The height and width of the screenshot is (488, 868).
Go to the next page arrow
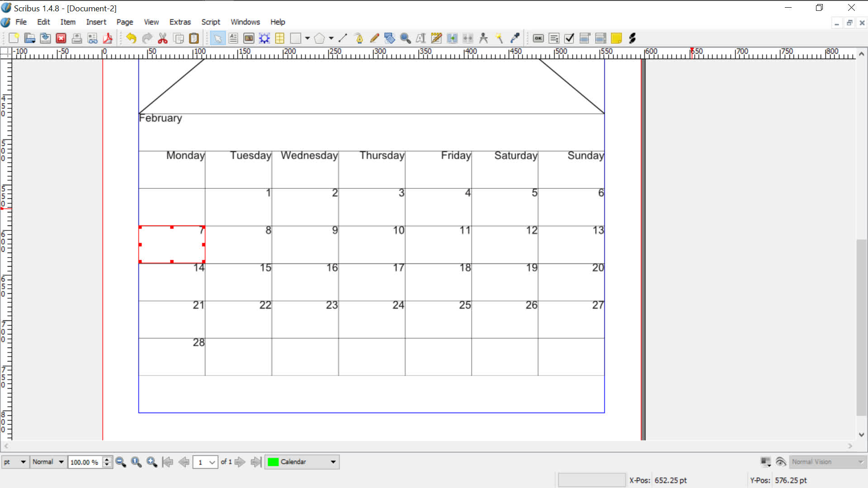click(x=240, y=462)
